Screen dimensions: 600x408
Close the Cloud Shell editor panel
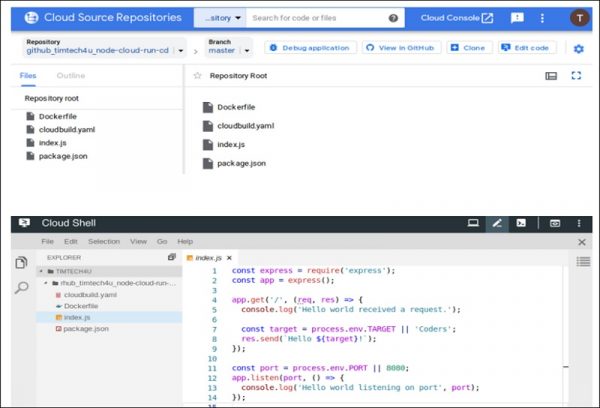tap(582, 242)
